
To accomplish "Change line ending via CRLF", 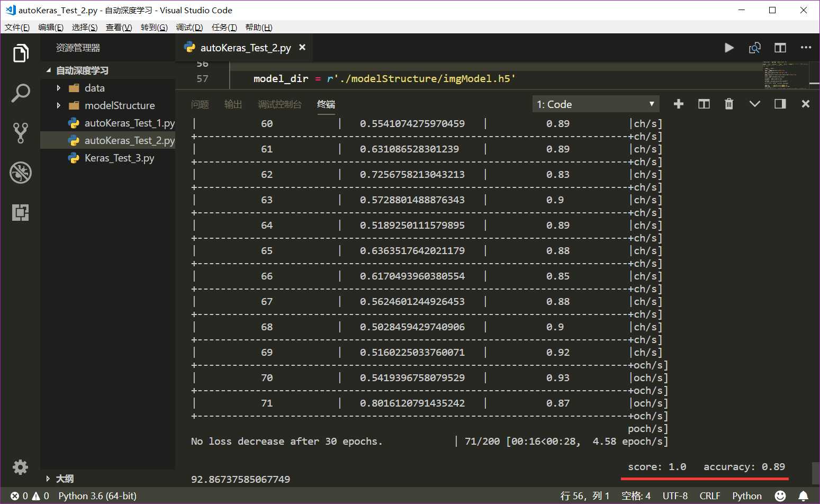I will click(710, 496).
